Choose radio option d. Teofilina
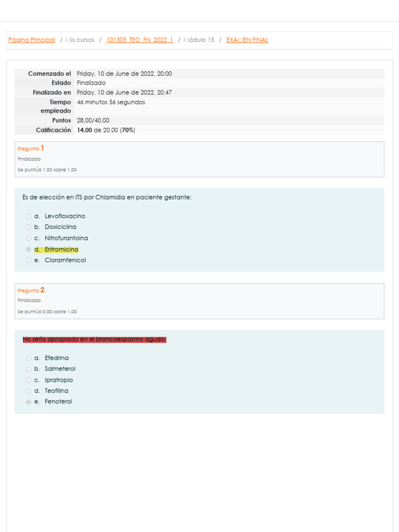The height and width of the screenshot is (532, 399). pyautogui.click(x=29, y=391)
